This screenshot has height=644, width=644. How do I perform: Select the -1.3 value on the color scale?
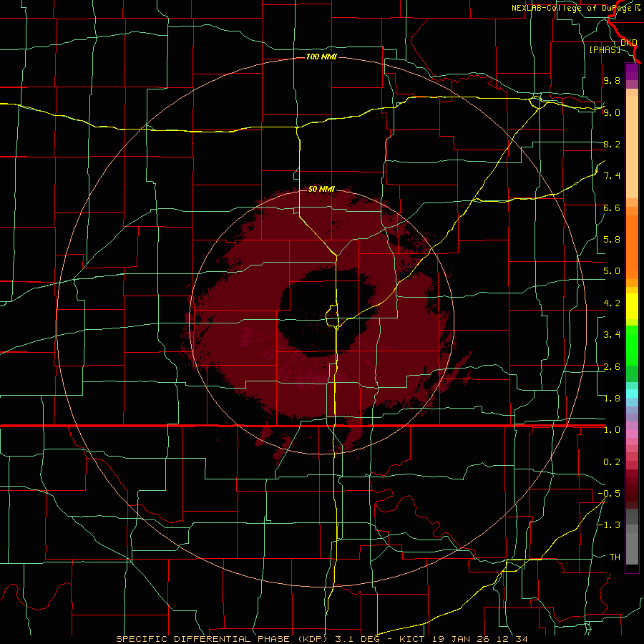click(x=609, y=525)
